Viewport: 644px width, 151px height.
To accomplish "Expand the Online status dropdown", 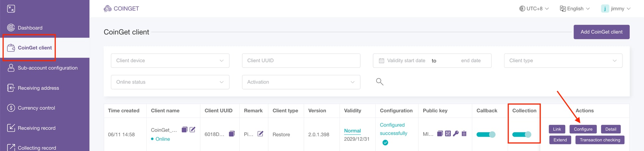I will [170, 82].
